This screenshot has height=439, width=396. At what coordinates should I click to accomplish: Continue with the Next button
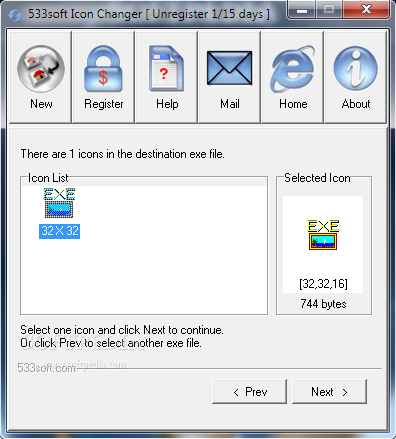click(x=329, y=391)
